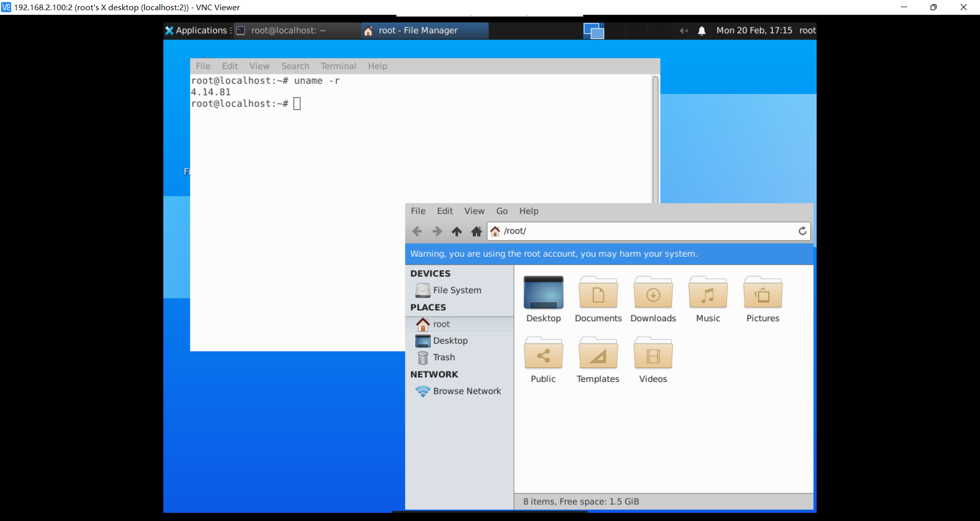Open View menu in terminal window
Screen dimensions: 980x521
(x=259, y=66)
